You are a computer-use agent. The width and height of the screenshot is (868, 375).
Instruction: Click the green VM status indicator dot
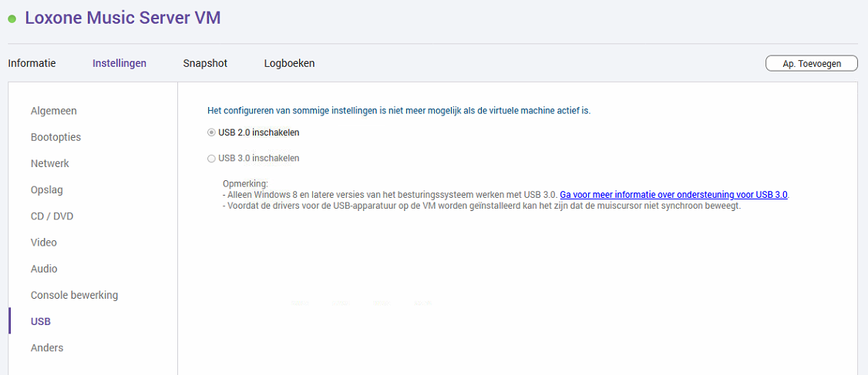pos(12,18)
